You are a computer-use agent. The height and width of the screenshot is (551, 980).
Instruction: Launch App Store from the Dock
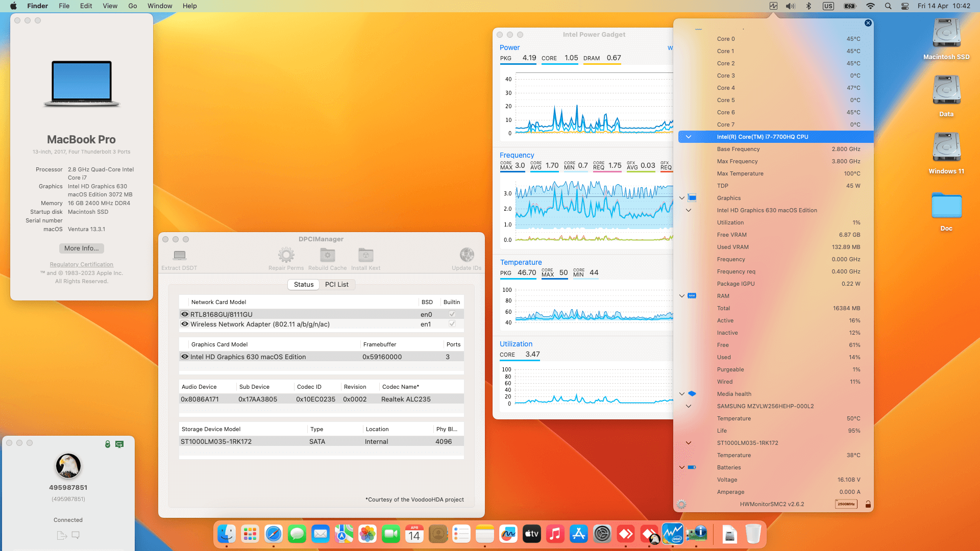[x=578, y=534]
